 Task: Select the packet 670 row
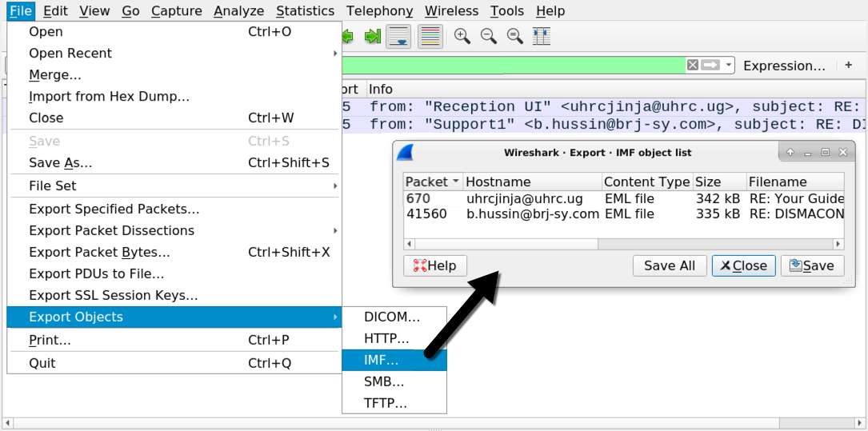[624, 198]
